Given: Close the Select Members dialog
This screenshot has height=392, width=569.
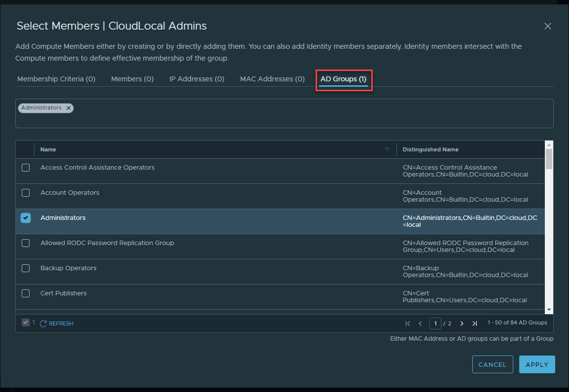Looking at the screenshot, I should tap(547, 27).
